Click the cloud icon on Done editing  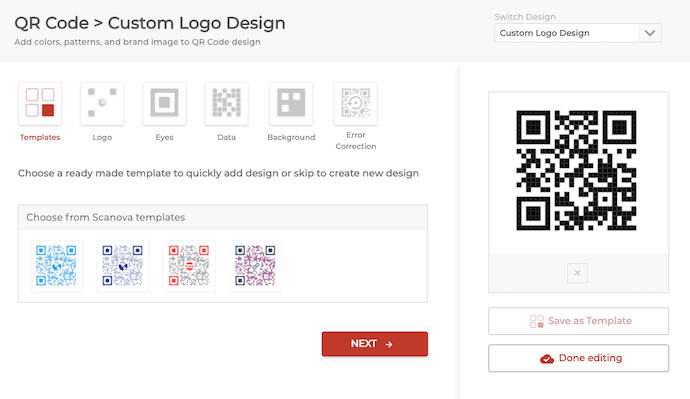[547, 359]
